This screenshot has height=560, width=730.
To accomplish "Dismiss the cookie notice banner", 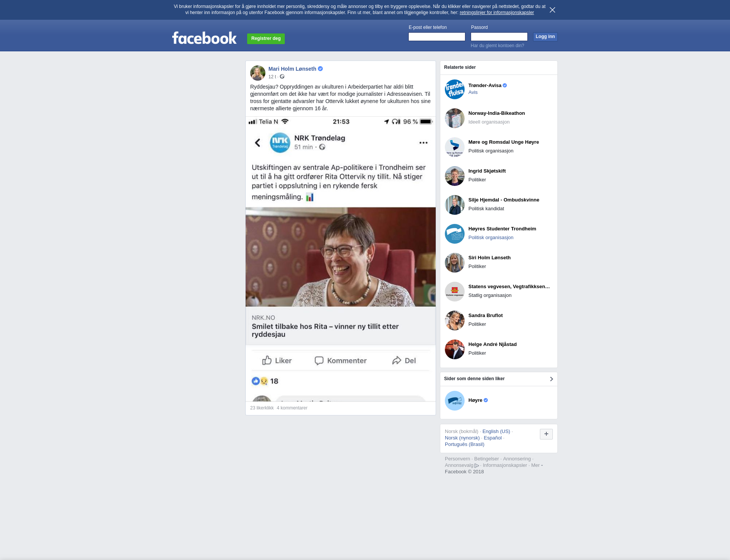I will (x=552, y=10).
